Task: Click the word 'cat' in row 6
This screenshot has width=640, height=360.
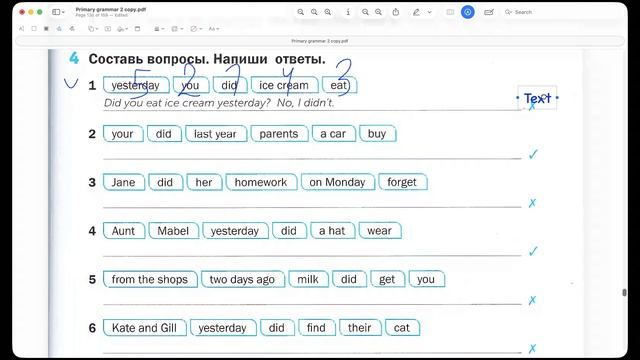Action: click(x=402, y=328)
